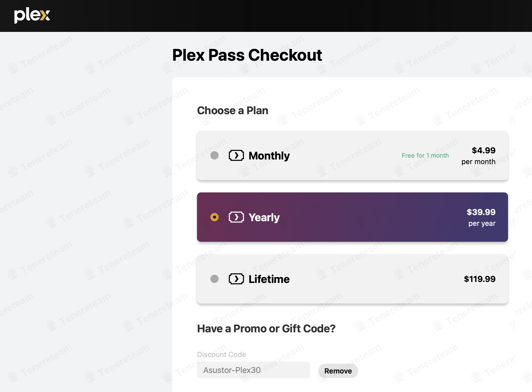Image resolution: width=532 pixels, height=392 pixels.
Task: Select the Lifetime plan radio button
Action: (x=214, y=279)
